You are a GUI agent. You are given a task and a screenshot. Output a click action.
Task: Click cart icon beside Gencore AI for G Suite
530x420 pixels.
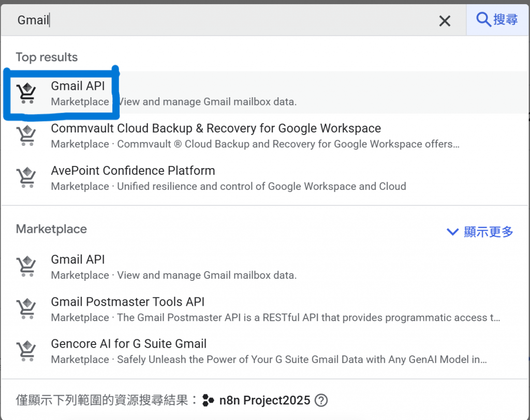26,351
